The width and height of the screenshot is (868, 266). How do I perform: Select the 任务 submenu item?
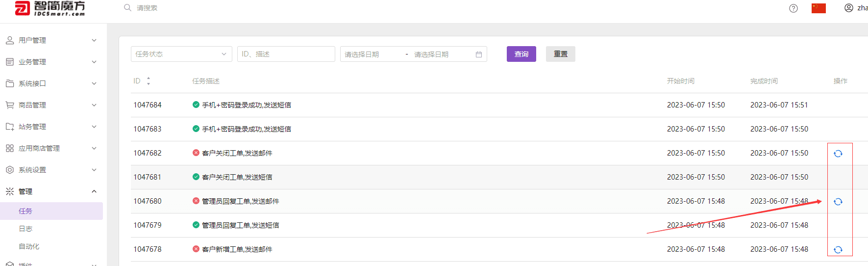pos(51,211)
